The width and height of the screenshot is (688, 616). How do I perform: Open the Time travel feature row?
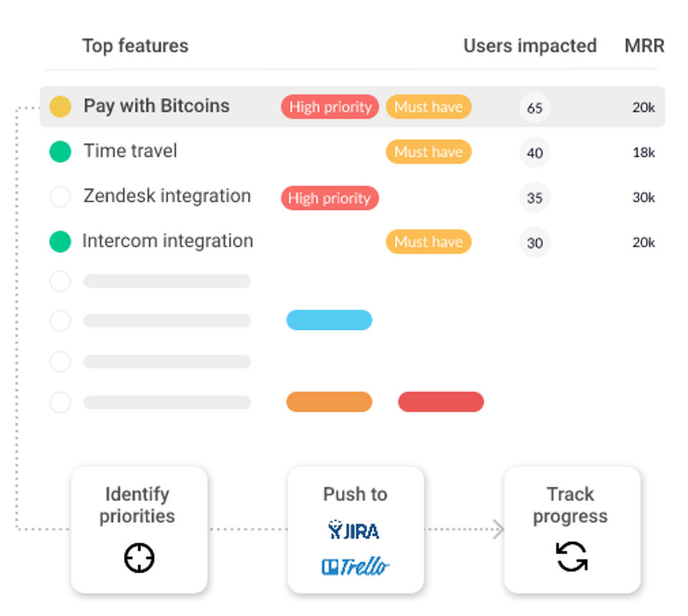(x=353, y=152)
